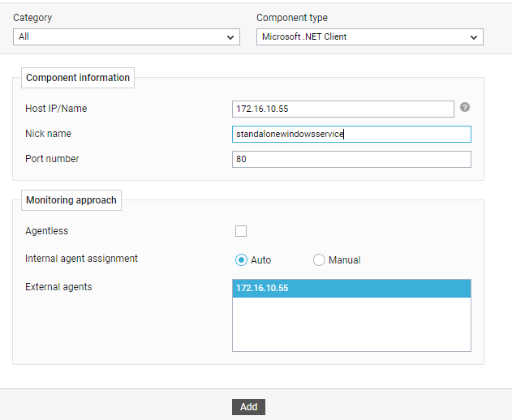This screenshot has width=512, height=420.
Task: Enable the Agentless checkbox
Action: [x=241, y=231]
